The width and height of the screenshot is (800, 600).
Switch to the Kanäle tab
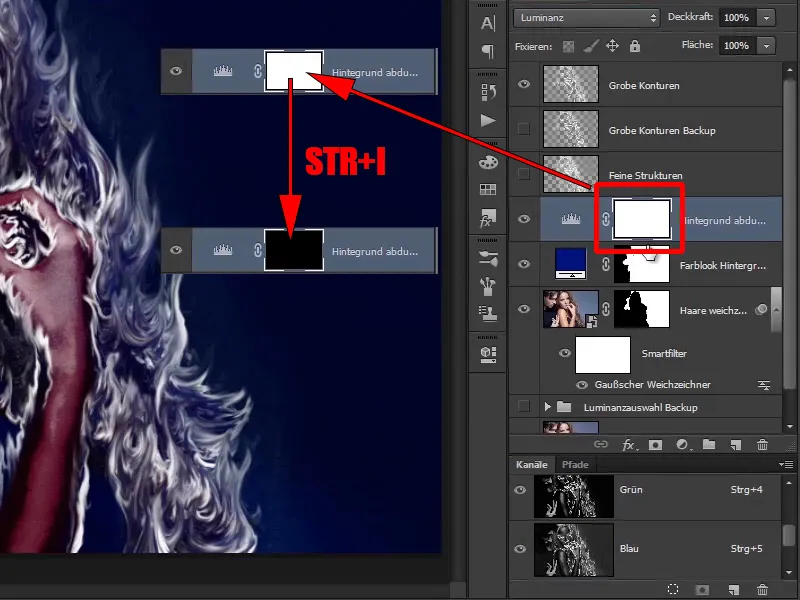532,465
